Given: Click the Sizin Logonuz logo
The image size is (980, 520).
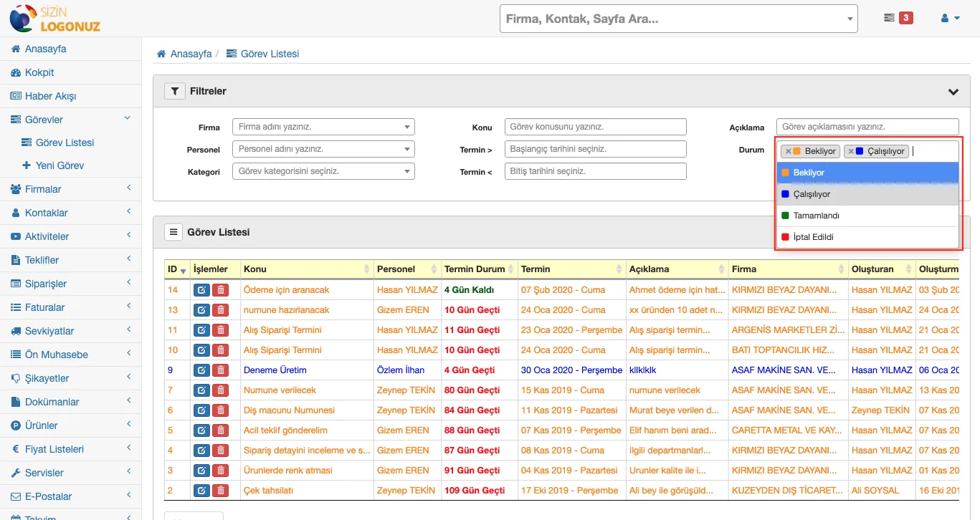Looking at the screenshot, I should coord(55,18).
